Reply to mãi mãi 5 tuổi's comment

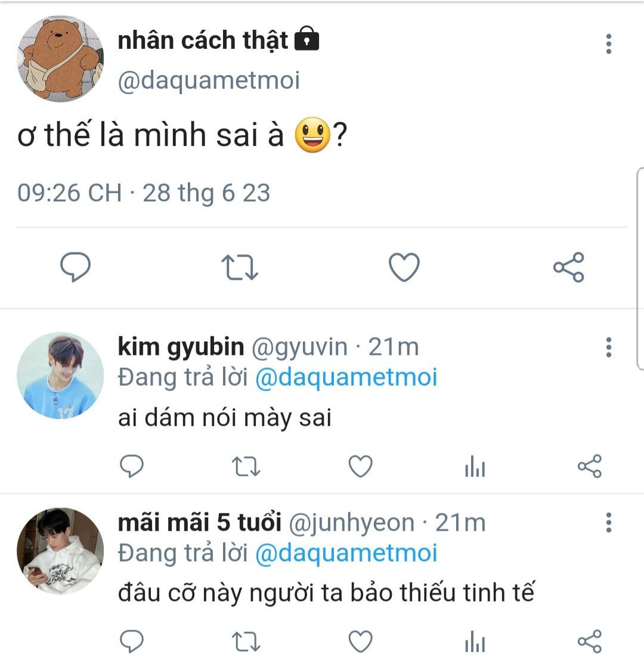pos(132,642)
